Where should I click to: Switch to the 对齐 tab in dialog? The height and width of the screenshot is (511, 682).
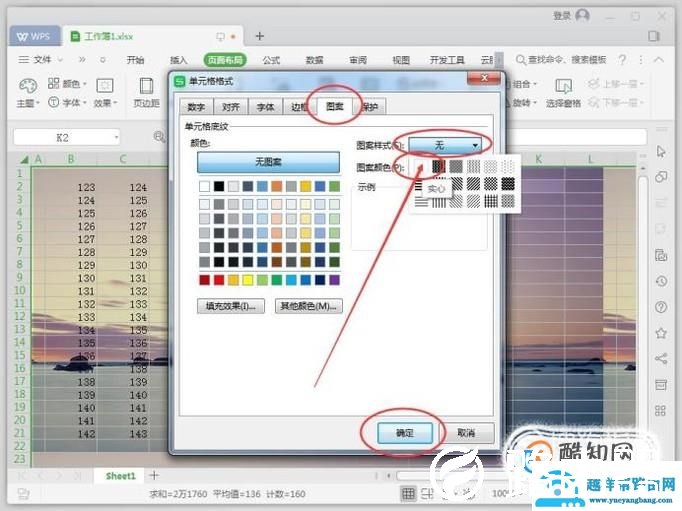(x=231, y=107)
